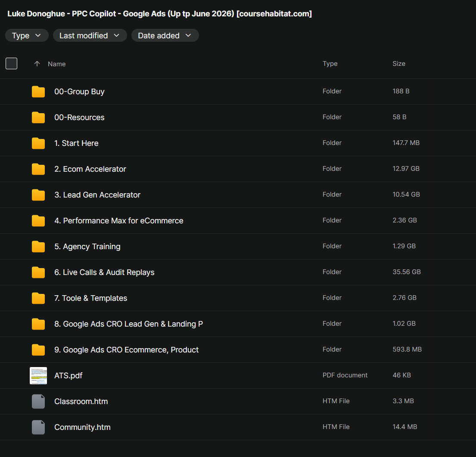Select 4. Performance Max for eCommerce name
The height and width of the screenshot is (457, 476).
pyautogui.click(x=119, y=220)
